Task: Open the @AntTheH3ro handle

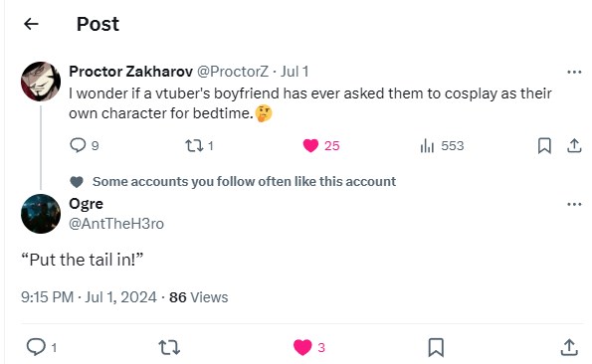Action: pos(116,224)
